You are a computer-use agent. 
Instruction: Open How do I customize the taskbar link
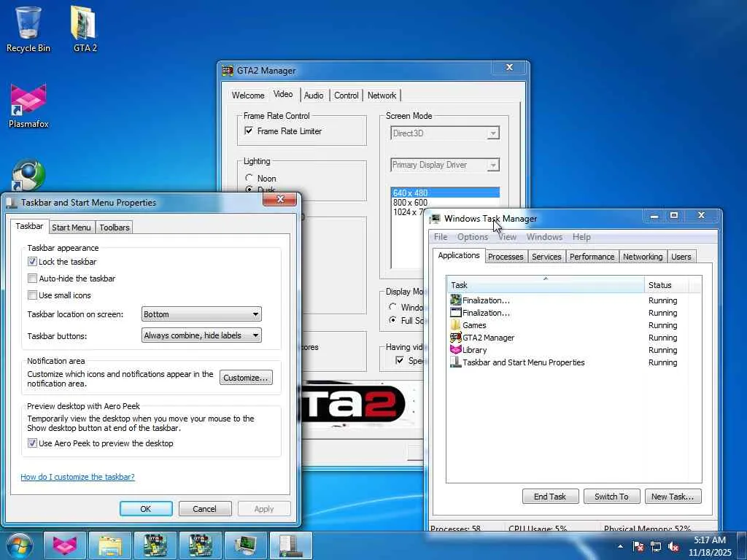pos(77,477)
